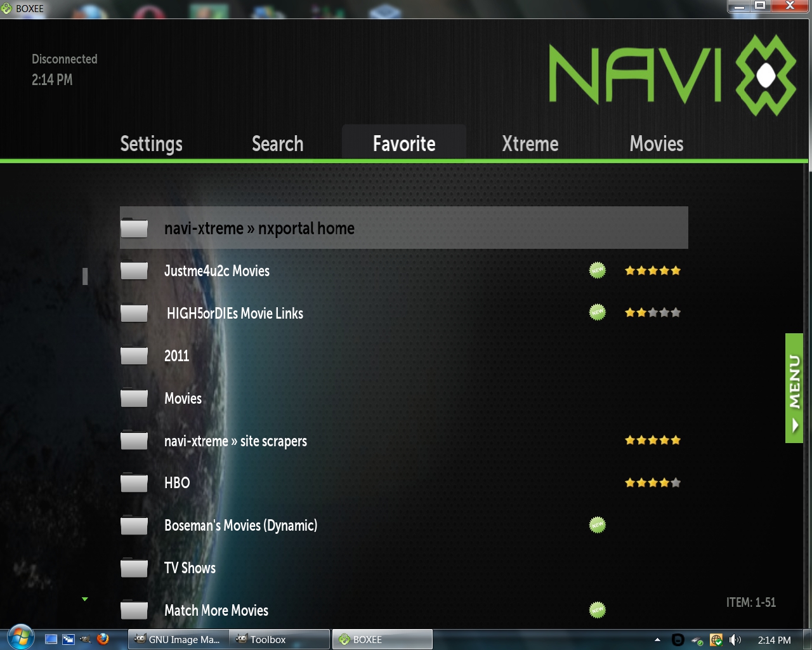Screen dimensions: 812x650
Task: Click the two-star rating for HIGH5orDIEs Movie Links
Action: pos(653,312)
